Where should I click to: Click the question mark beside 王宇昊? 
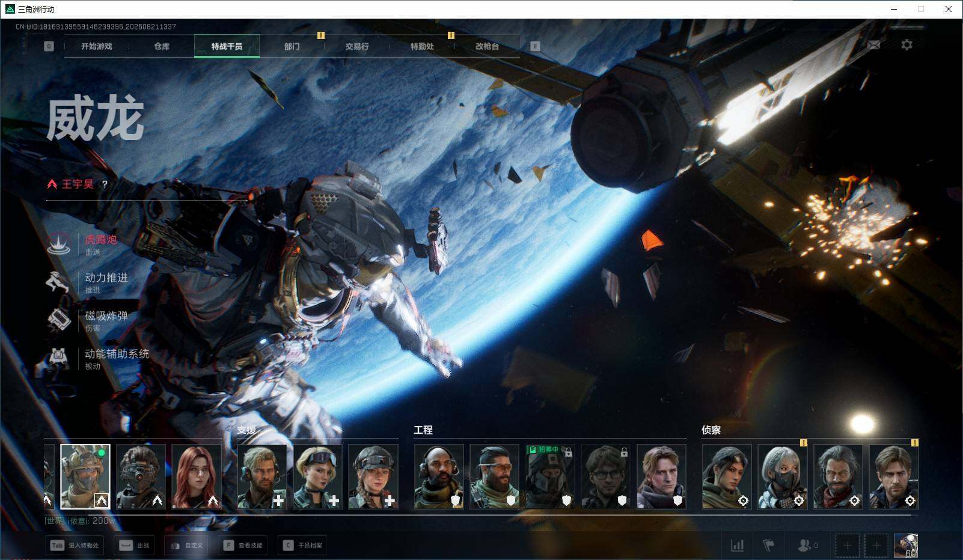pos(105,184)
